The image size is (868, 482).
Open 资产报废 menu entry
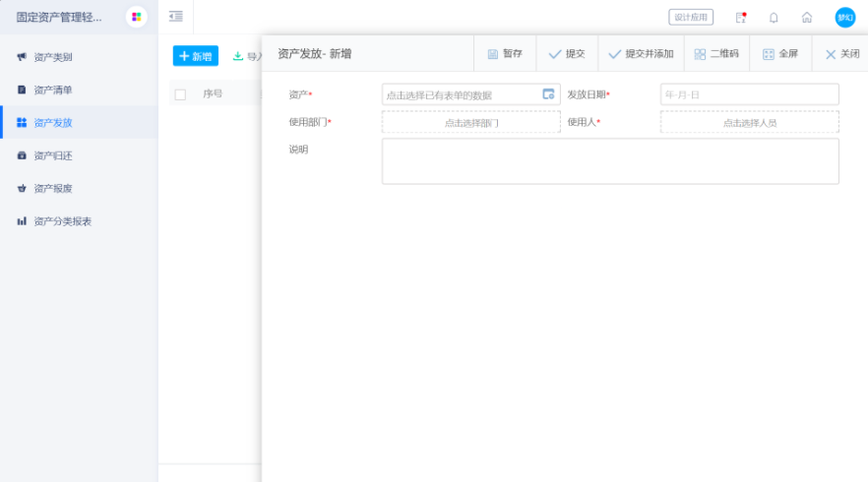pyautogui.click(x=79, y=188)
